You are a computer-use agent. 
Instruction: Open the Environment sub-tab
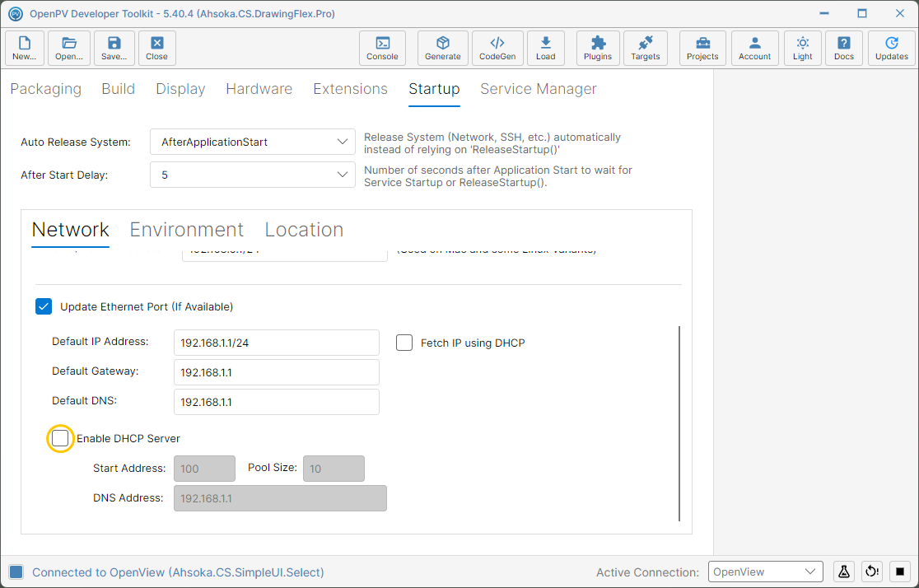click(186, 230)
